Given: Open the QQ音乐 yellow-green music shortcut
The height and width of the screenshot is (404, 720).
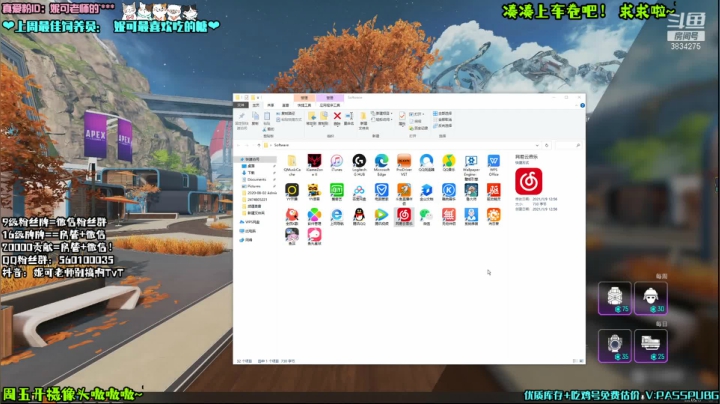Looking at the screenshot, I should [x=449, y=163].
